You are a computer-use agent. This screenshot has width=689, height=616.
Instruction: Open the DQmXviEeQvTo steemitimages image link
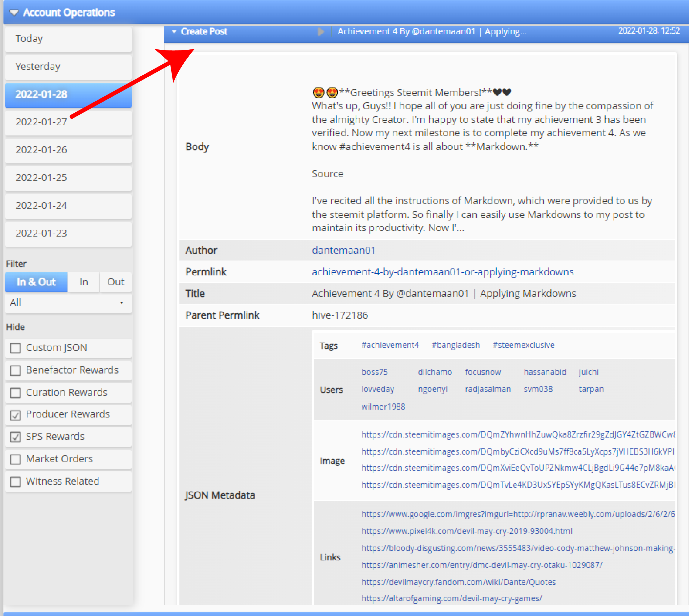518,468
